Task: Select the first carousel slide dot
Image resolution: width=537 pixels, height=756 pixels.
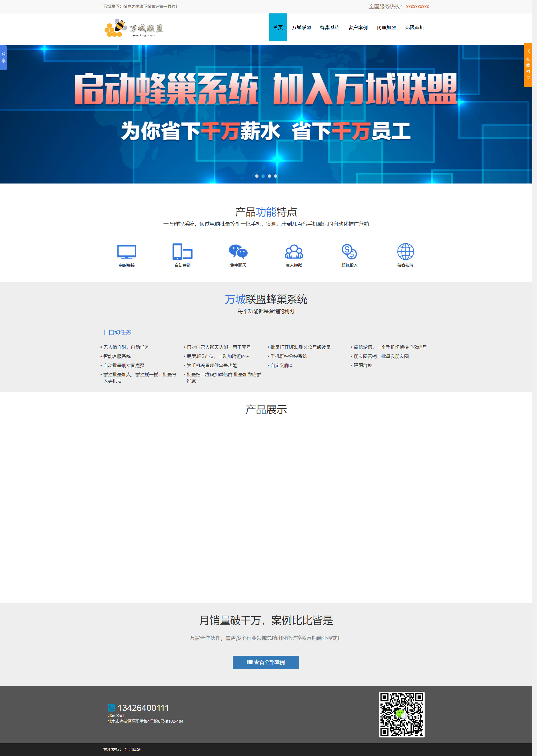Action: (257, 176)
